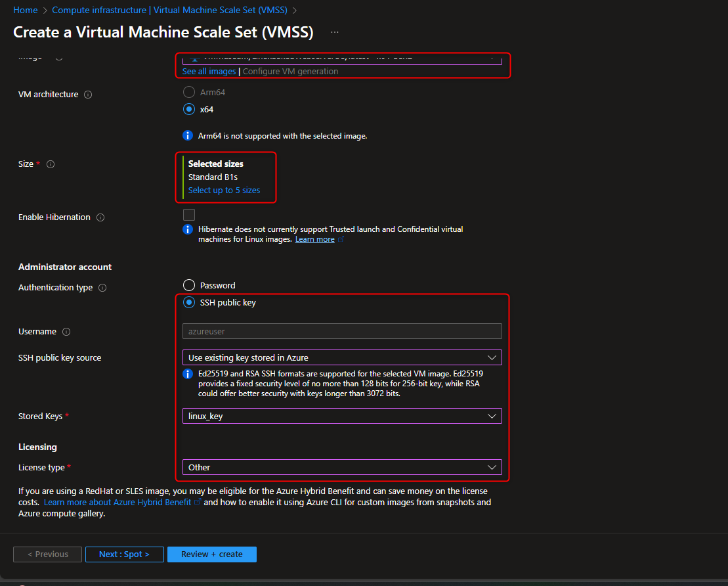Select the Arm64 architecture option
Image resolution: width=728 pixels, height=586 pixels.
pos(189,91)
